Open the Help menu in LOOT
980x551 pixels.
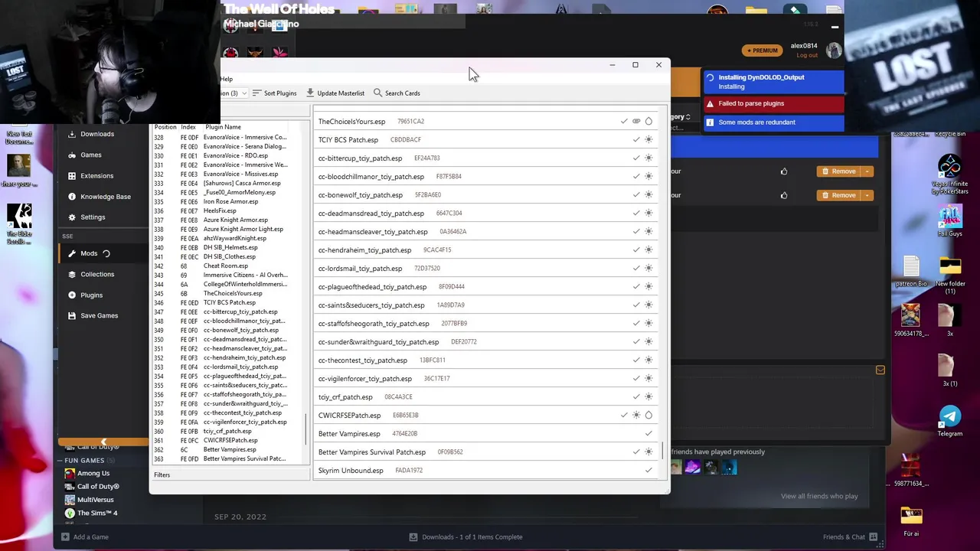click(x=227, y=79)
